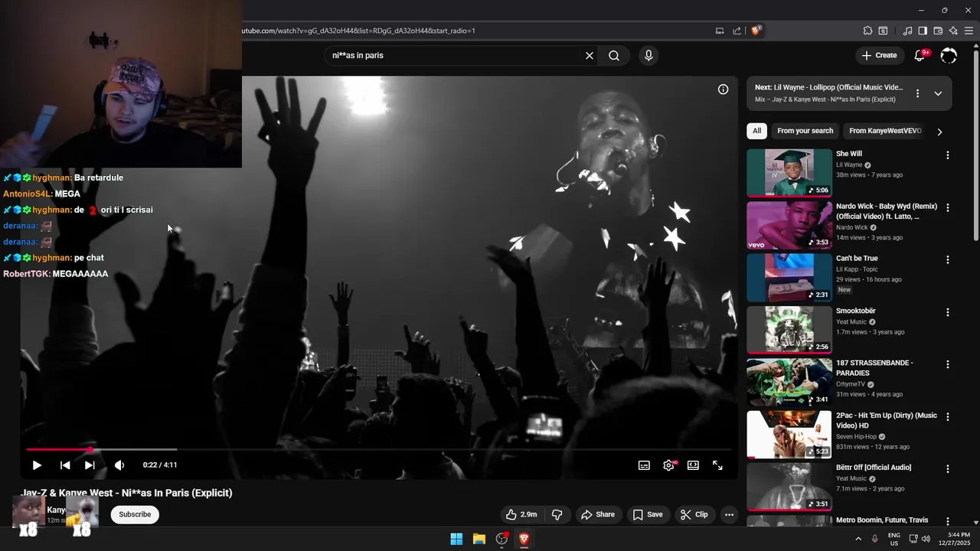
Task: Skip to previous video in player
Action: point(65,465)
